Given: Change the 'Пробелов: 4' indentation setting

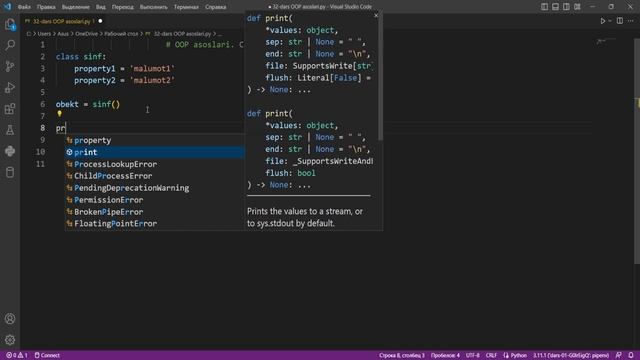Looking at the screenshot, I should click(445, 355).
